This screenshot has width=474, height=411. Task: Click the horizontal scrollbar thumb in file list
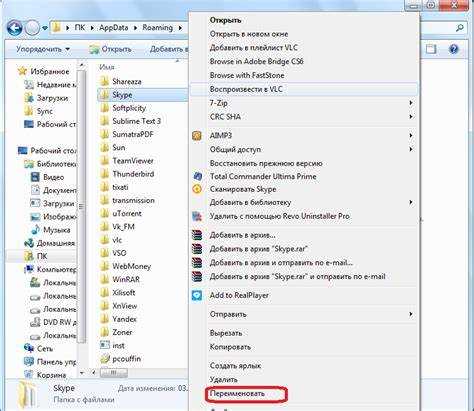(114, 373)
